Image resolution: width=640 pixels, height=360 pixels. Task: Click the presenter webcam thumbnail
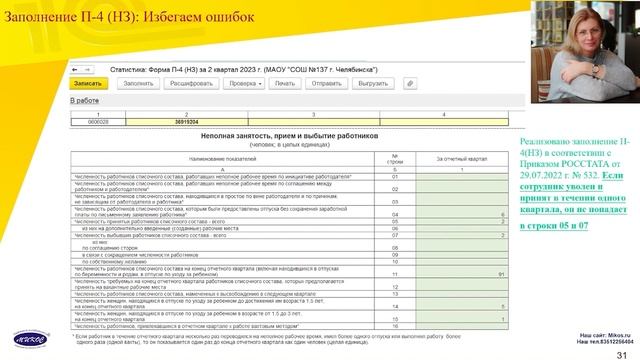tap(585, 51)
